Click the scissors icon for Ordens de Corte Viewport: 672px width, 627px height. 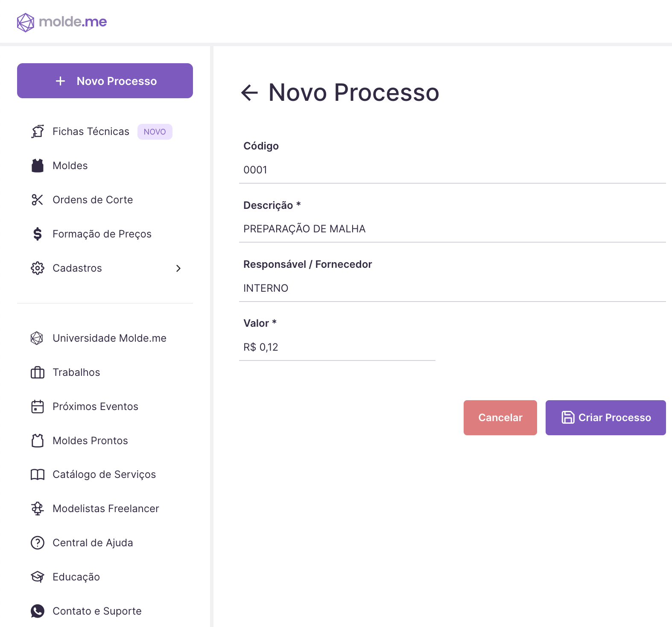point(38,200)
